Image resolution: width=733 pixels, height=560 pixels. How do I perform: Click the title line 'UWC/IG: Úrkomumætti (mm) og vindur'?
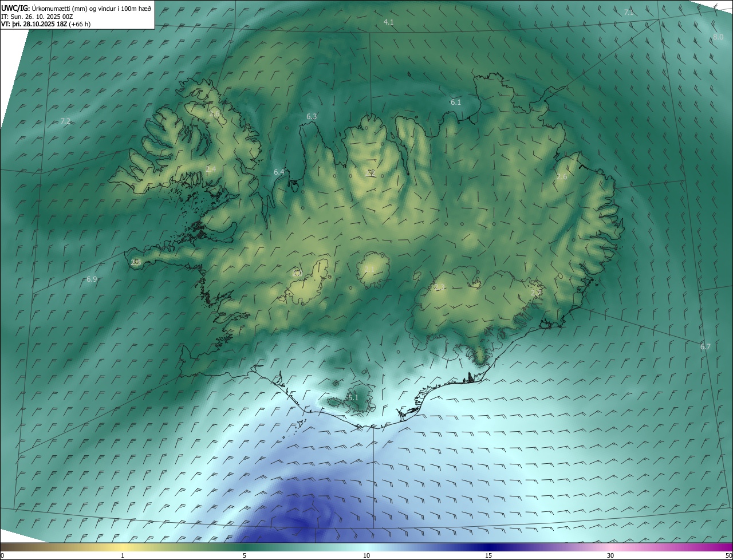point(76,8)
